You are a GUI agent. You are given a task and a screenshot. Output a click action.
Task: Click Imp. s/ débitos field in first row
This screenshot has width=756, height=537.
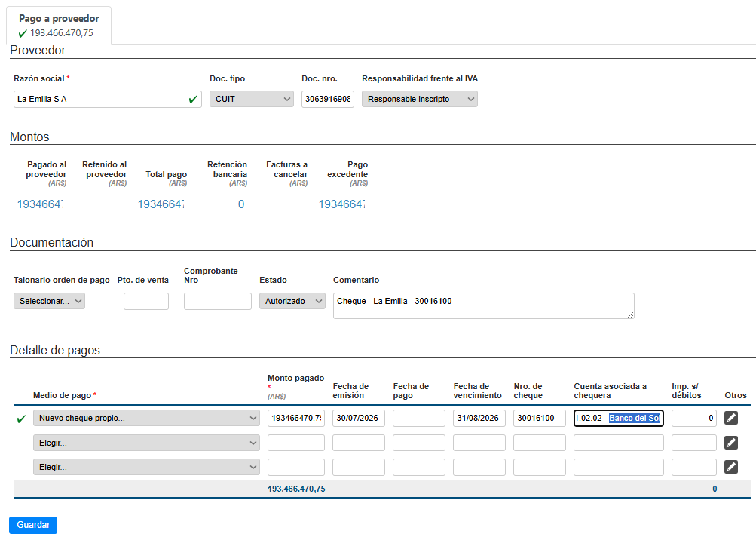click(x=693, y=418)
